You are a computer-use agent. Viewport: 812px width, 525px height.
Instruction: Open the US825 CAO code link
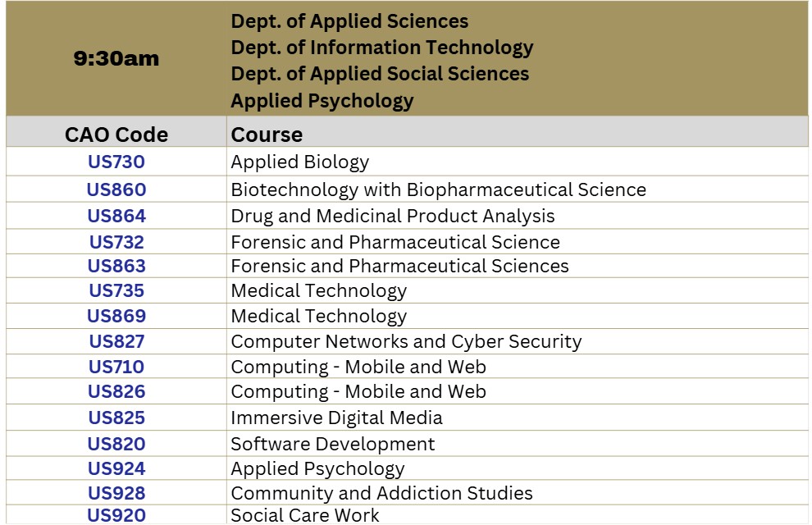[116, 418]
